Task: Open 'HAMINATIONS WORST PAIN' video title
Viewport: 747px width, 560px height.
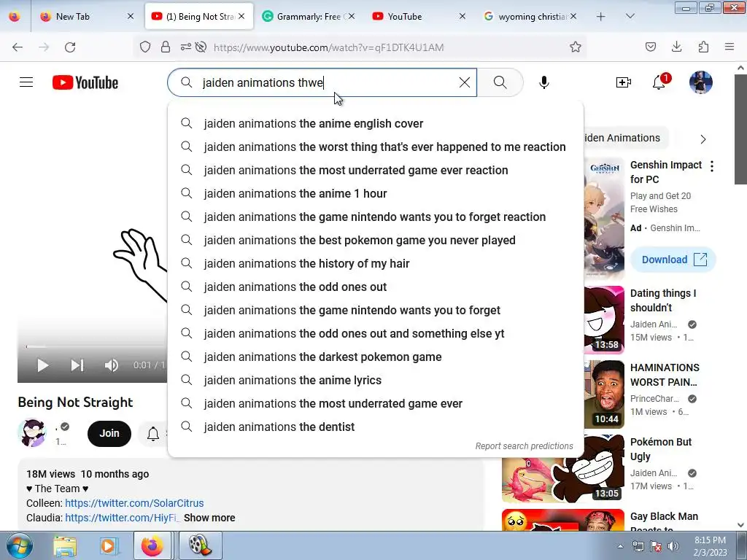Action: 665,375
